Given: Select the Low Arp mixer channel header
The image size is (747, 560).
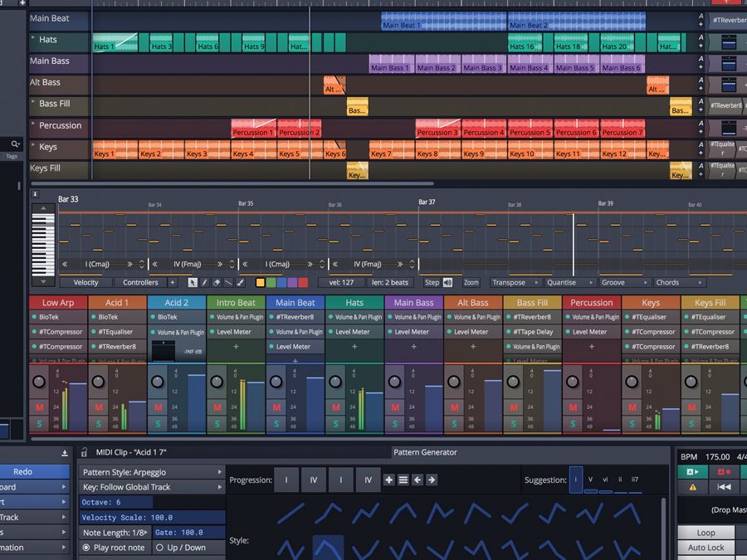Looking at the screenshot, I should pyautogui.click(x=58, y=302).
